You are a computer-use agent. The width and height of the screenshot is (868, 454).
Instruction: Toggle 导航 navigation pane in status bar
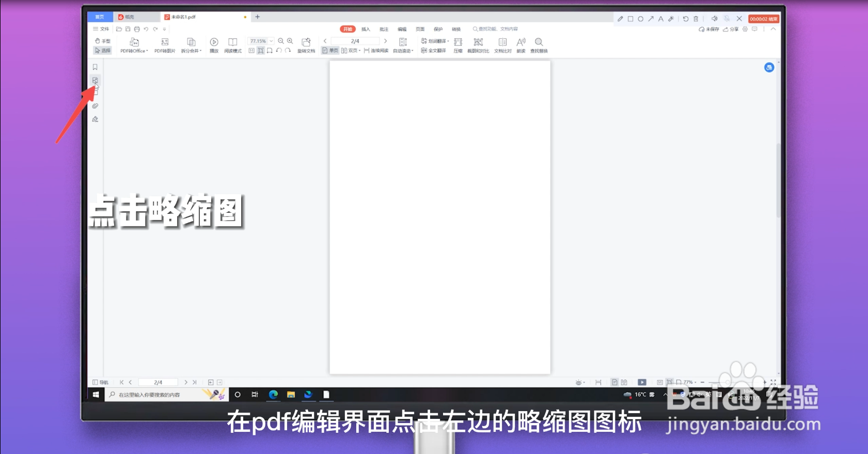click(100, 382)
